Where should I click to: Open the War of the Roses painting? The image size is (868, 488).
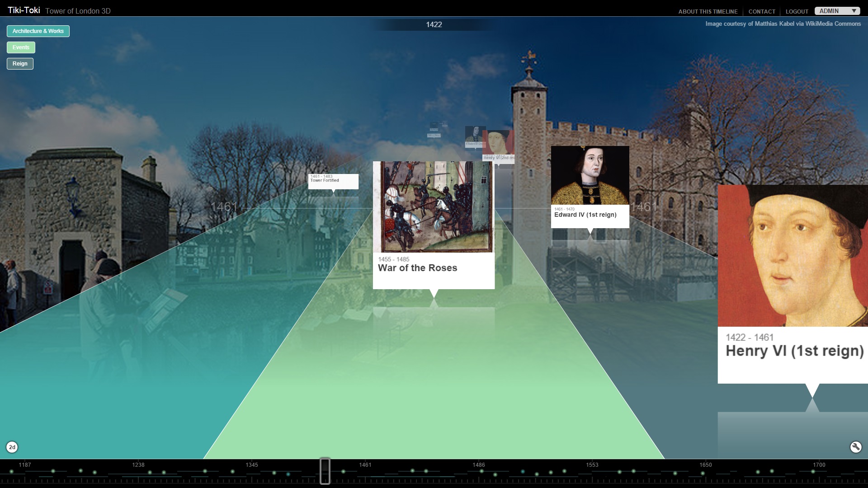point(434,206)
